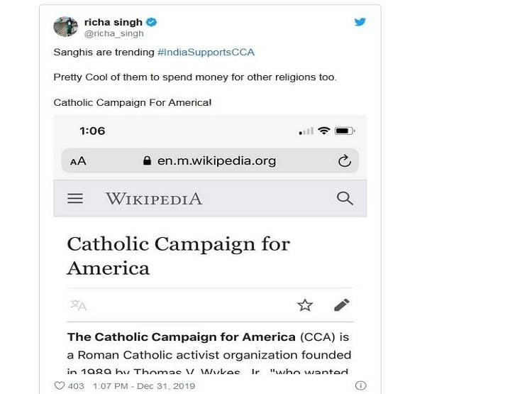Click the edit pencil icon
Screen dimensions: 532x394
[342, 305]
